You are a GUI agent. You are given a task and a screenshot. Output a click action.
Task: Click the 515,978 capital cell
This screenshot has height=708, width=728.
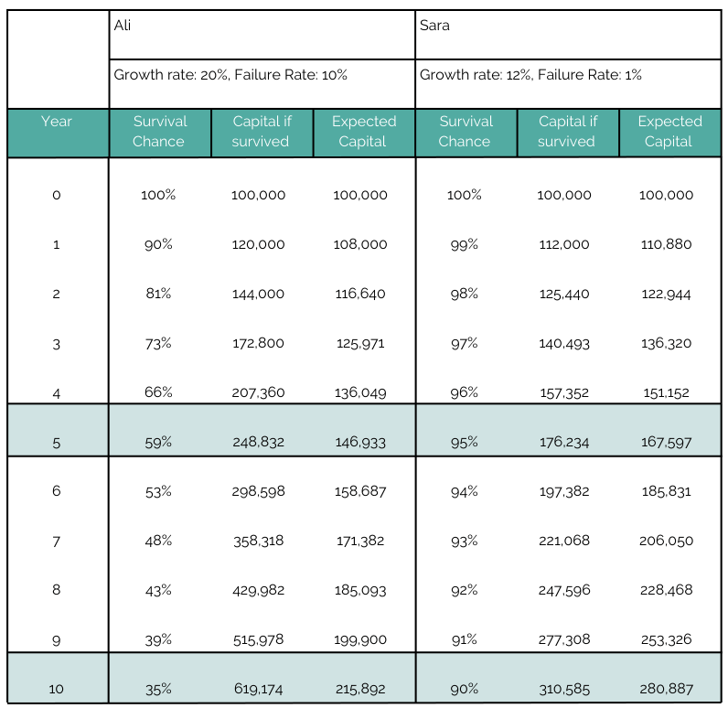(x=261, y=639)
